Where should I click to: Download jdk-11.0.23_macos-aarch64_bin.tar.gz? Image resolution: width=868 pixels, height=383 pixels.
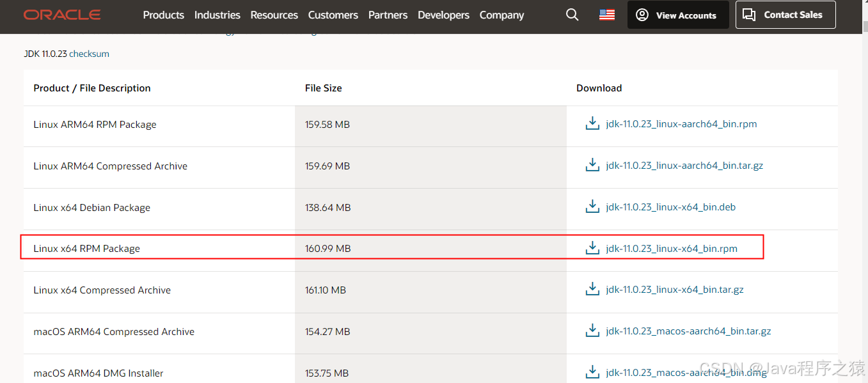point(688,331)
